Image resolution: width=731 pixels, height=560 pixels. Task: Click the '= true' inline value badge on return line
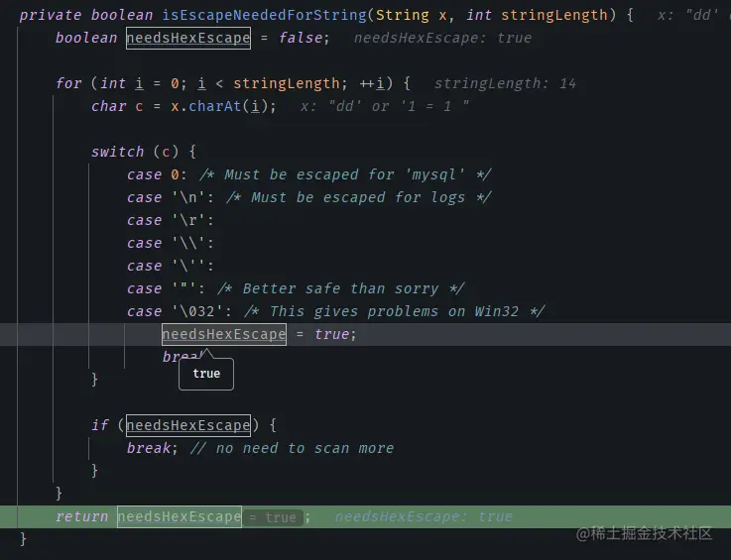273,517
